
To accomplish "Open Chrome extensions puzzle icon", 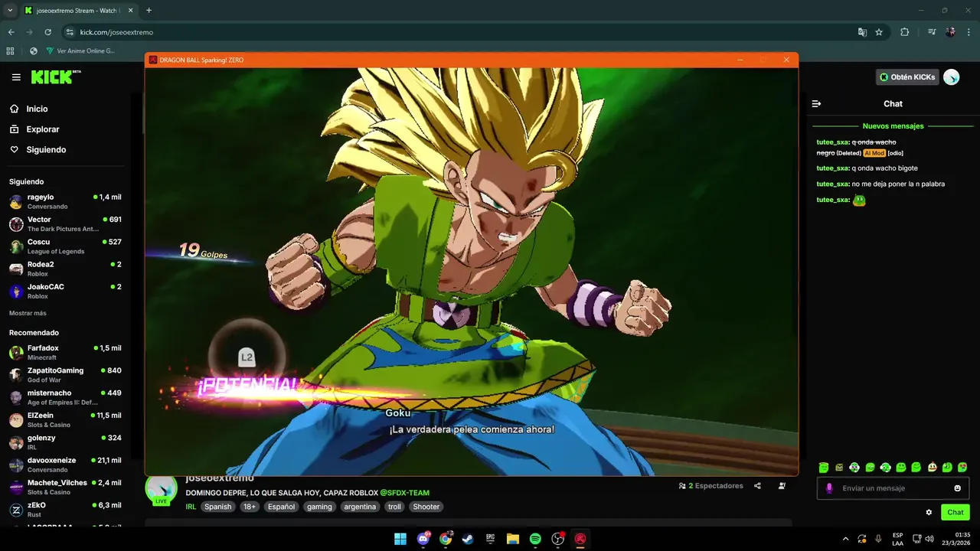I will click(905, 32).
